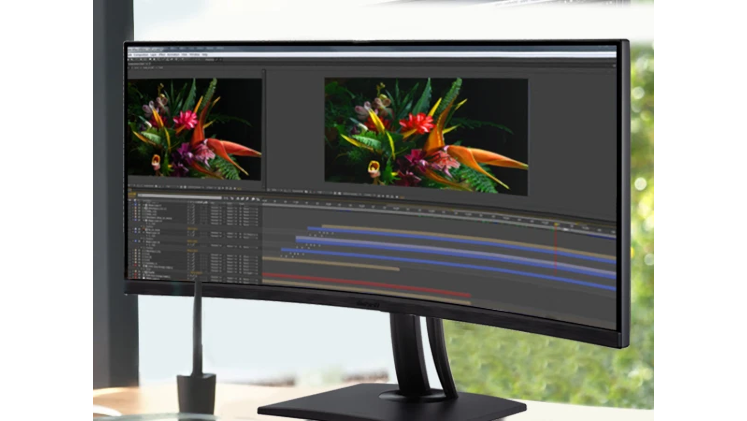Open the Window menu
747x421 pixels.
[x=194, y=55]
